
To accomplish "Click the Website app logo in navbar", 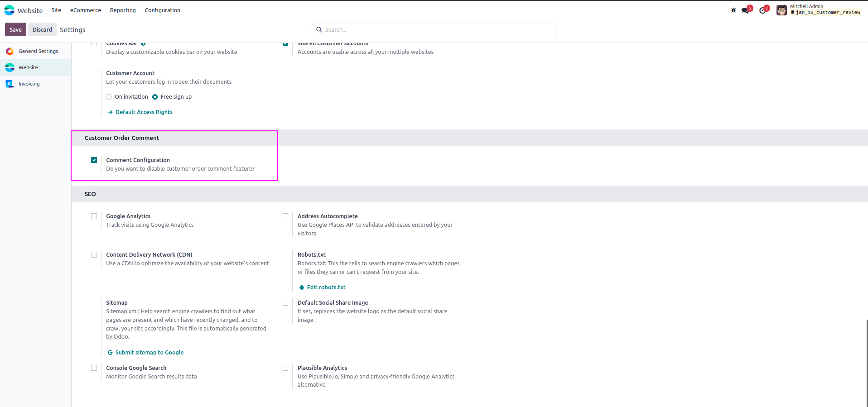I will coord(10,10).
